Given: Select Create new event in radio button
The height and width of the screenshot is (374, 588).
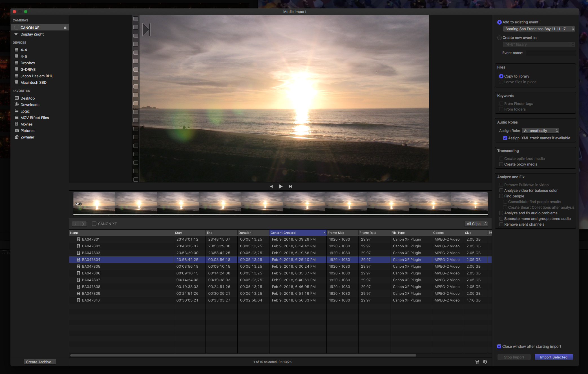Looking at the screenshot, I should (x=499, y=38).
